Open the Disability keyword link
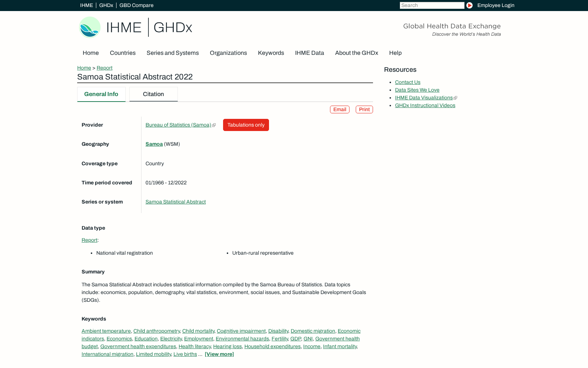 278,331
